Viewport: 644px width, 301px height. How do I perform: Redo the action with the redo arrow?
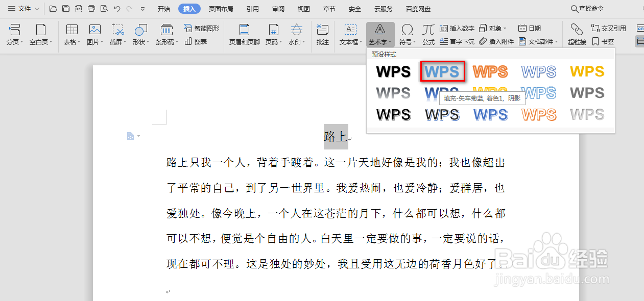pyautogui.click(x=129, y=9)
